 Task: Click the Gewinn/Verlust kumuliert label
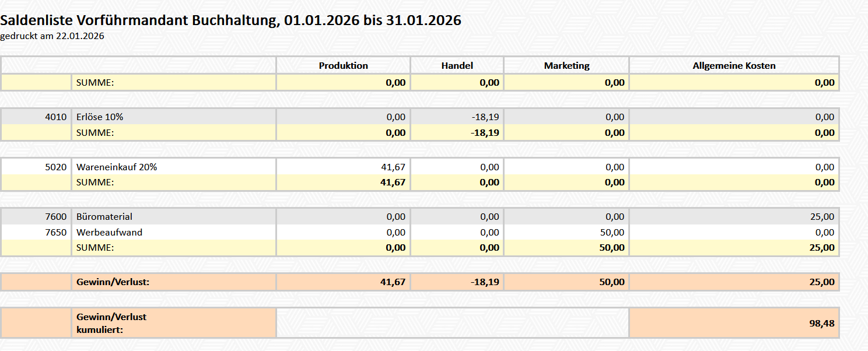(111, 324)
